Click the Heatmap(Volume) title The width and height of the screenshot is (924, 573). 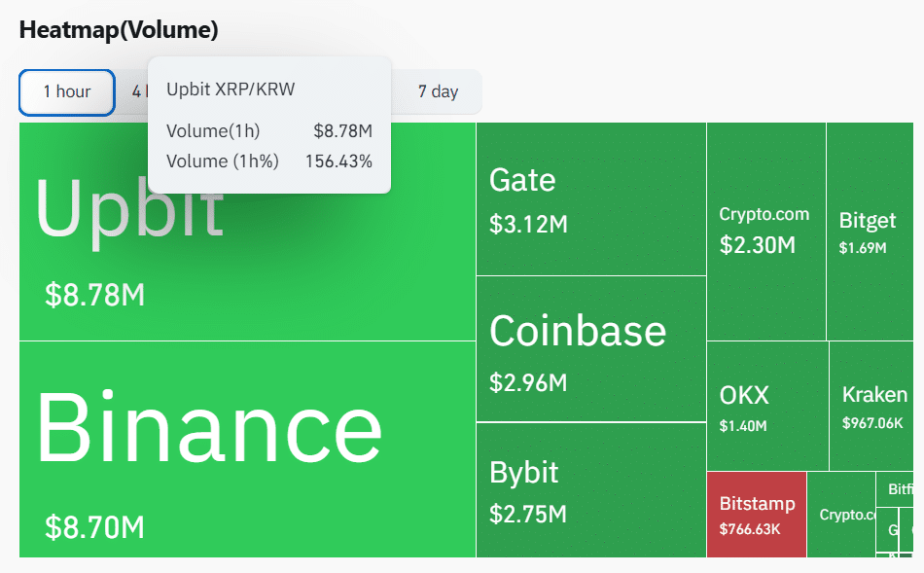[x=117, y=30]
